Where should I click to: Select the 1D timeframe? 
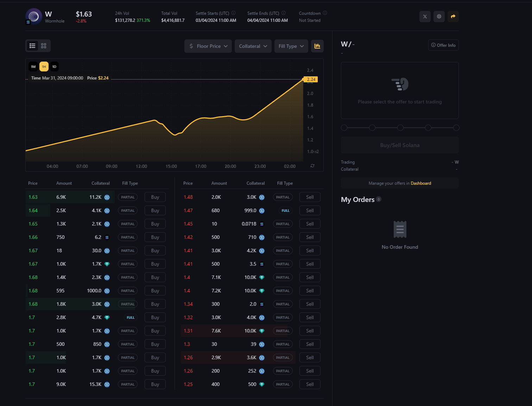[x=54, y=66]
